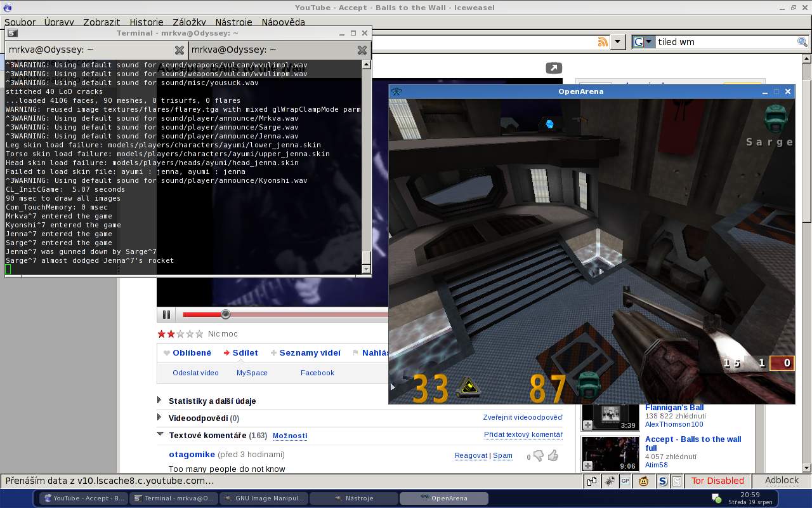Collapse the Textové komentáře section

(160, 435)
